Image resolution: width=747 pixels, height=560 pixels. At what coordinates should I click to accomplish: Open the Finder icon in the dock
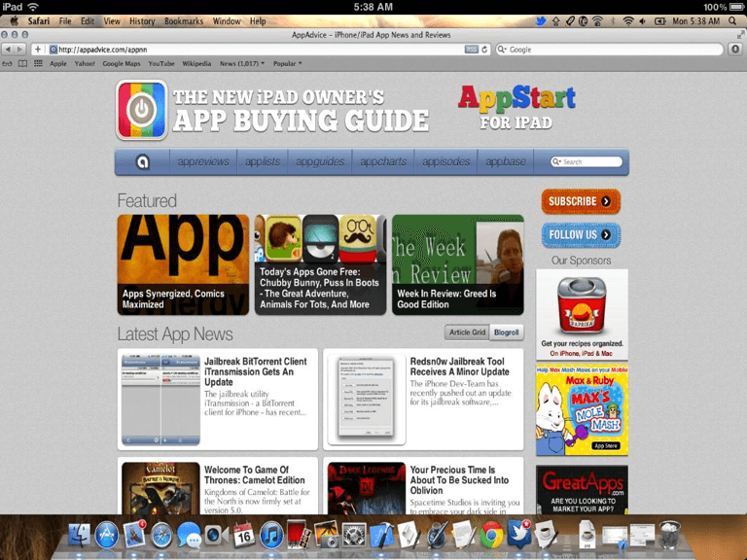[x=79, y=536]
